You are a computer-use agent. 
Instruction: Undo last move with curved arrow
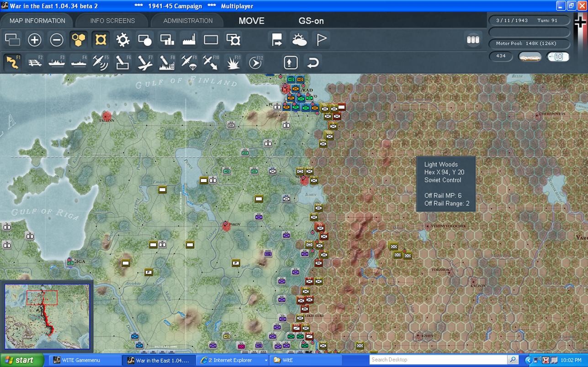click(313, 62)
